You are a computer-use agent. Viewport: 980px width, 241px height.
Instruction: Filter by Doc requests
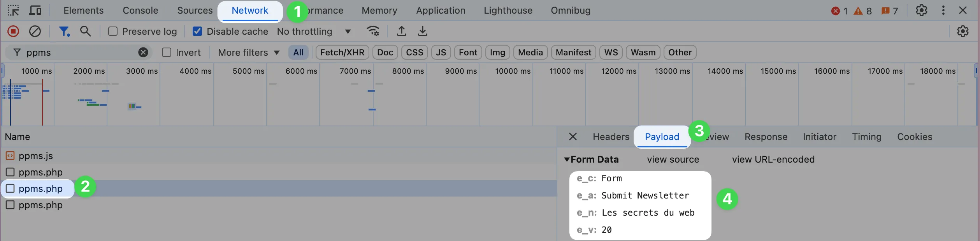click(x=385, y=52)
